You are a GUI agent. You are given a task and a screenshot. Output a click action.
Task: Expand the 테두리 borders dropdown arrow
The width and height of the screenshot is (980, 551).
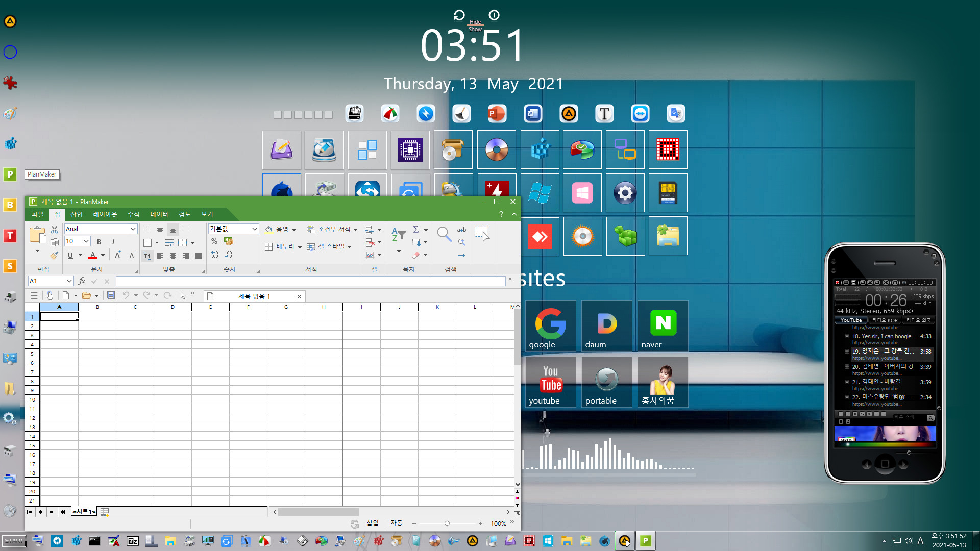[x=300, y=247]
